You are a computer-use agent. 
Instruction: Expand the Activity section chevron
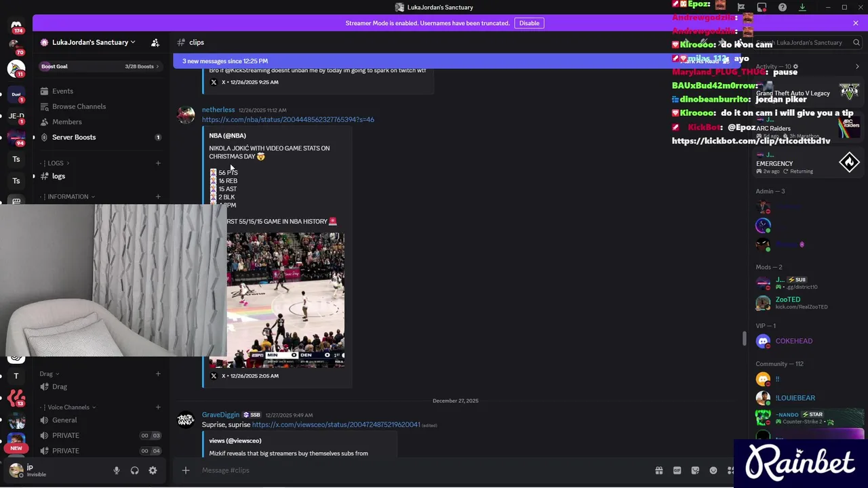[857, 67]
